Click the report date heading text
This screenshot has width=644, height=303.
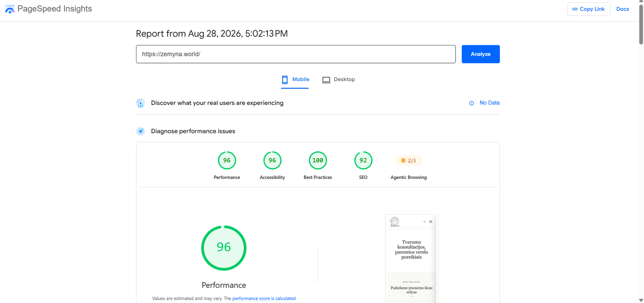[x=212, y=34]
